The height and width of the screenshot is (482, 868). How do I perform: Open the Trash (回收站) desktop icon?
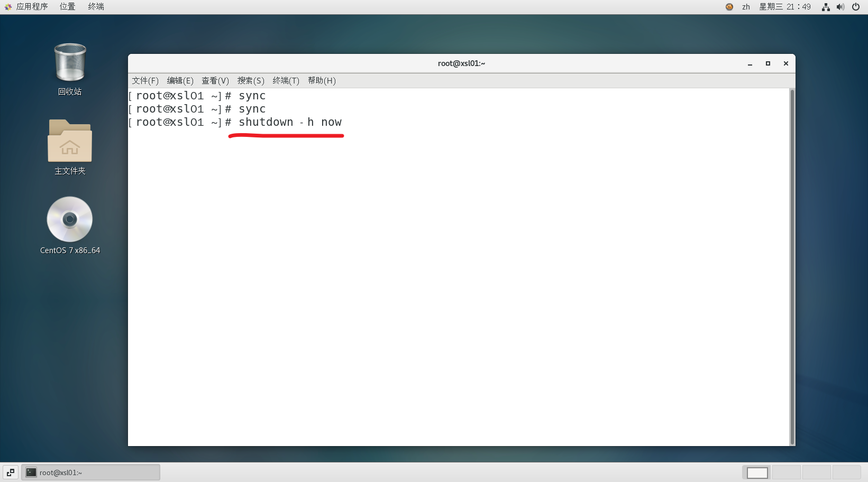pos(70,63)
